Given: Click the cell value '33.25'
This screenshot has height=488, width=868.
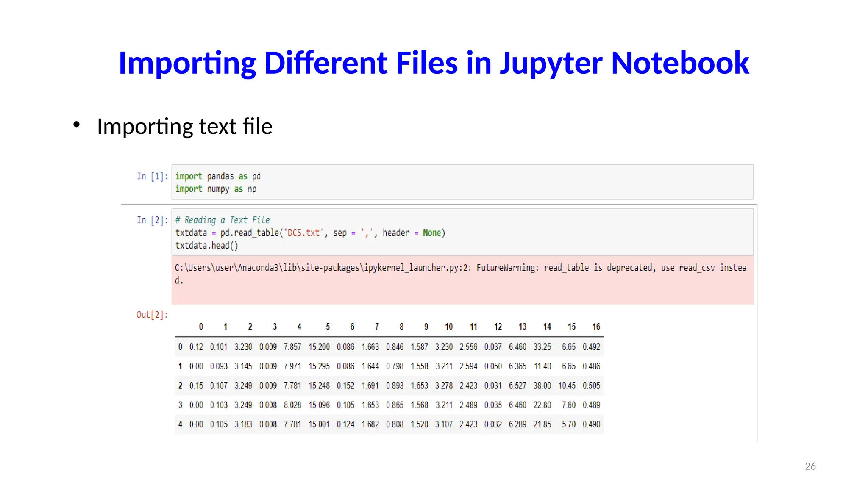Looking at the screenshot, I should (x=542, y=347).
